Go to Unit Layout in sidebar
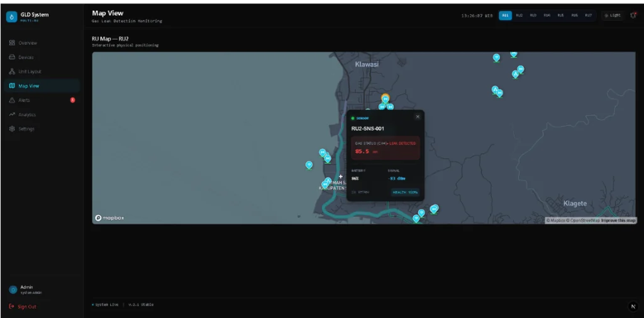The image size is (644, 318). 41,72
